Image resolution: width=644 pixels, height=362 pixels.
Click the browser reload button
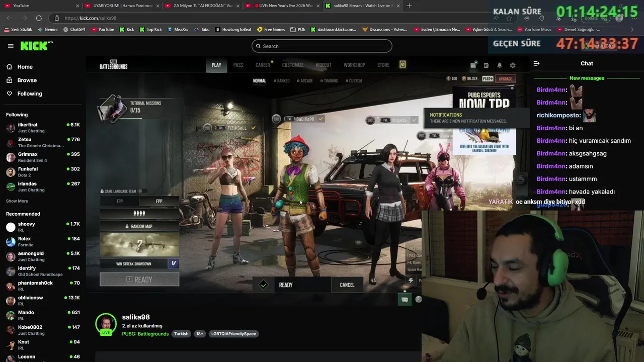click(39, 18)
